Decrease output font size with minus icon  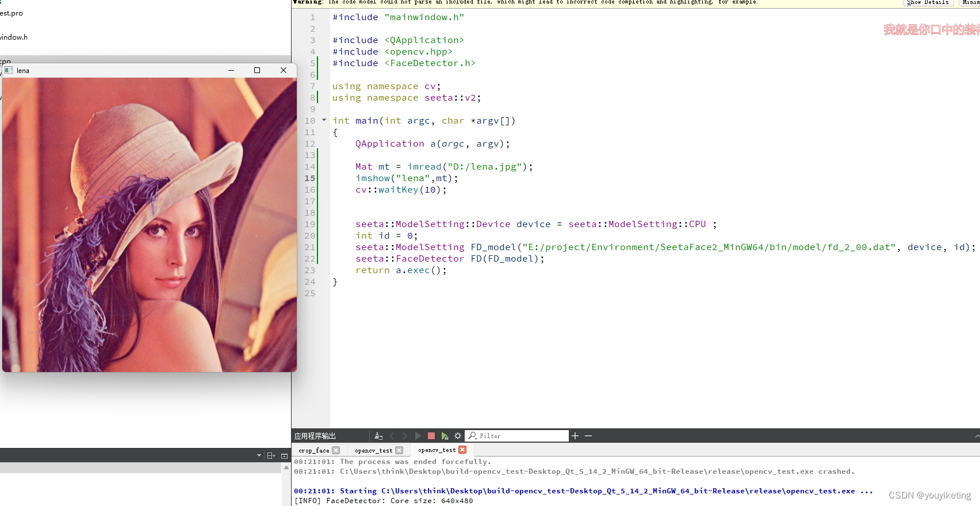588,436
